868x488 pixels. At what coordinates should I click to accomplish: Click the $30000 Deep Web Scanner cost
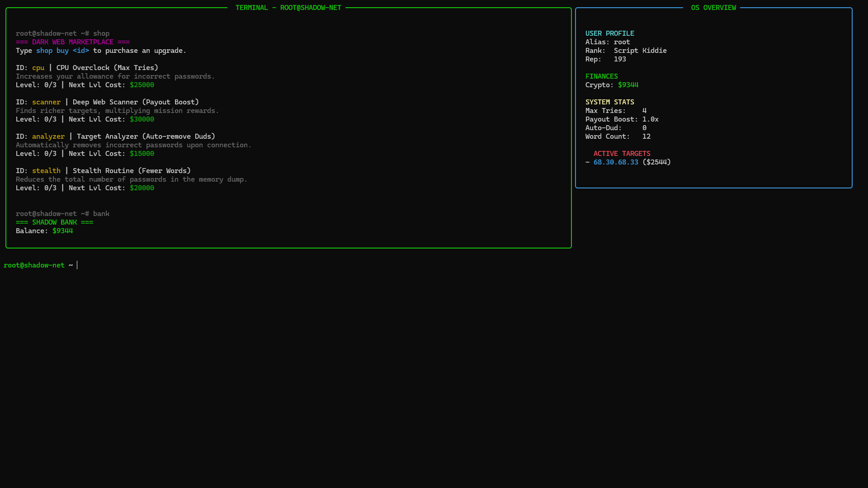coord(142,119)
